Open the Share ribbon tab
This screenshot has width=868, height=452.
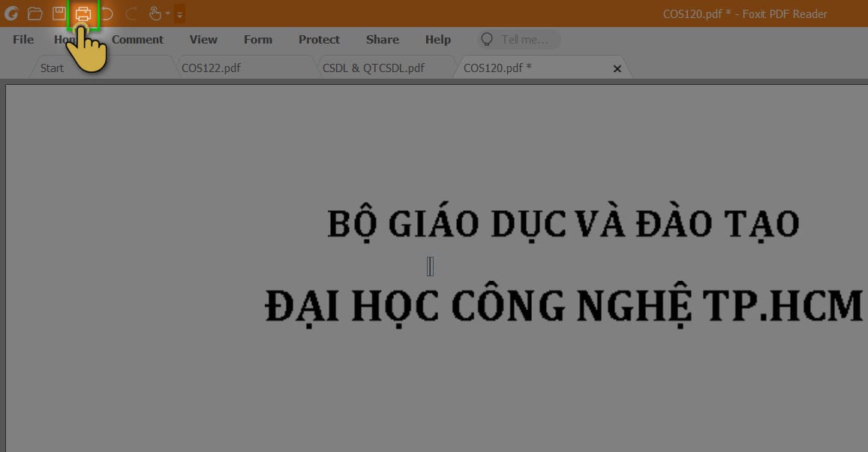(383, 39)
